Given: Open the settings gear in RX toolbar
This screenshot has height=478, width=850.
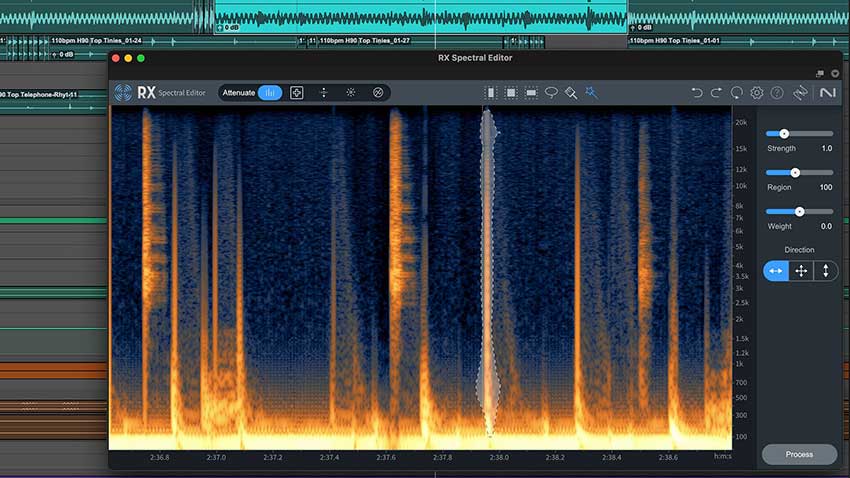Looking at the screenshot, I should pos(757,92).
